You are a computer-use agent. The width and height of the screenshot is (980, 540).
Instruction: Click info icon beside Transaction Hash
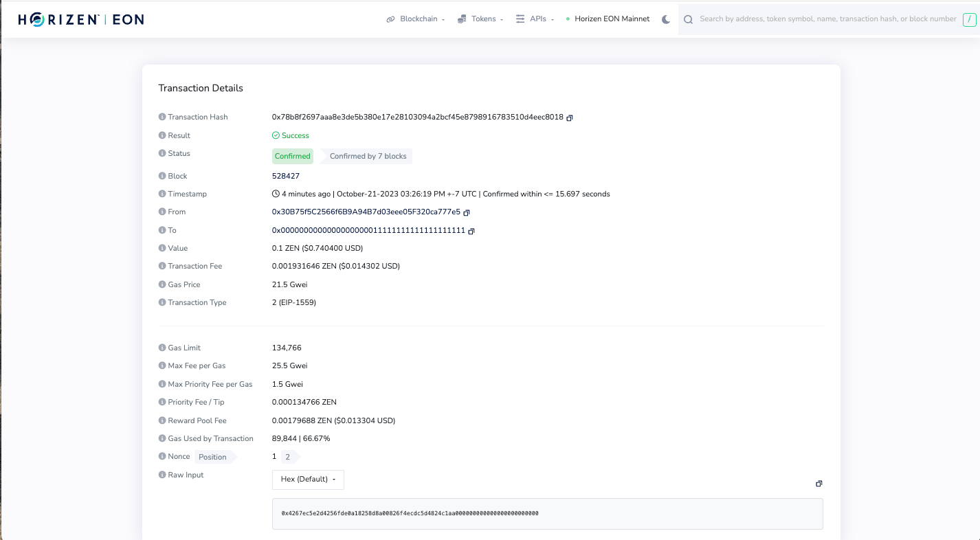(162, 117)
